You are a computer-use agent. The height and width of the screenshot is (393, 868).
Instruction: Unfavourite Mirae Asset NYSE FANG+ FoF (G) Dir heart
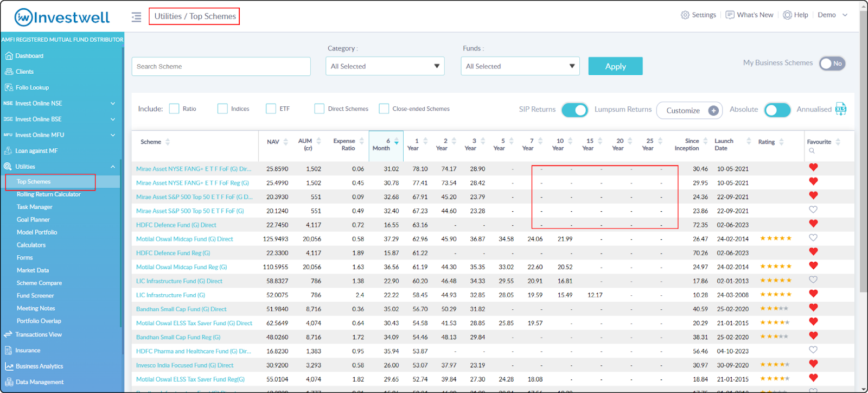point(813,167)
